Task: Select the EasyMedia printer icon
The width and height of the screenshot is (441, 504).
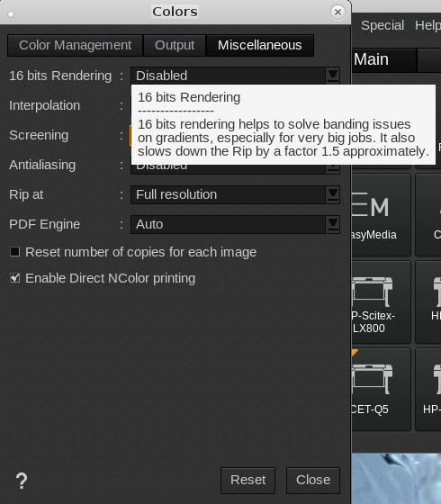Action: click(x=382, y=215)
